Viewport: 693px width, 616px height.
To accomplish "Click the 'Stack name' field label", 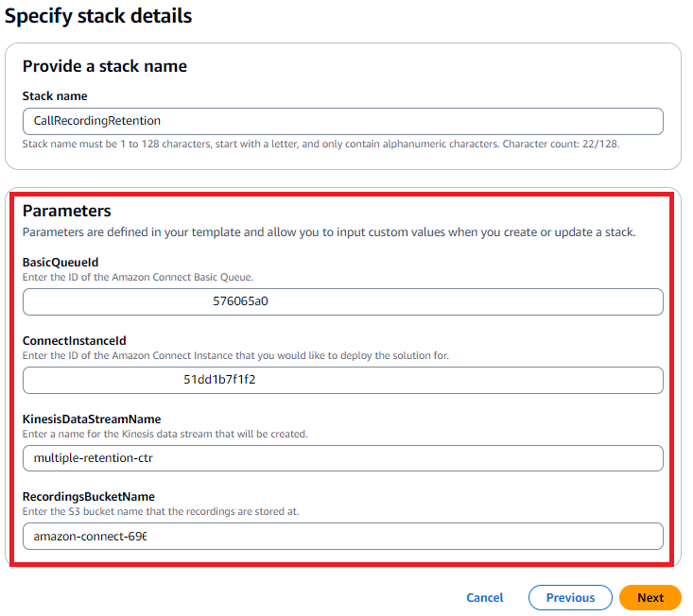I will click(x=55, y=96).
